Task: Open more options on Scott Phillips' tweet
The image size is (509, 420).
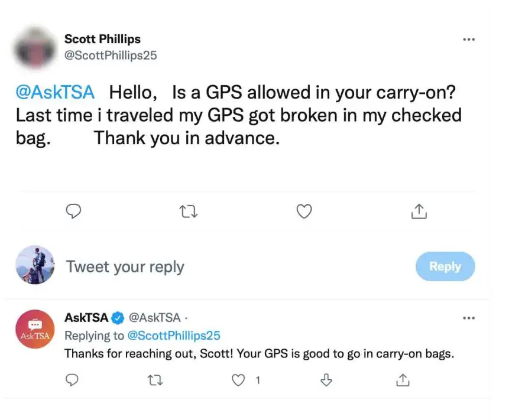Action: point(469,40)
